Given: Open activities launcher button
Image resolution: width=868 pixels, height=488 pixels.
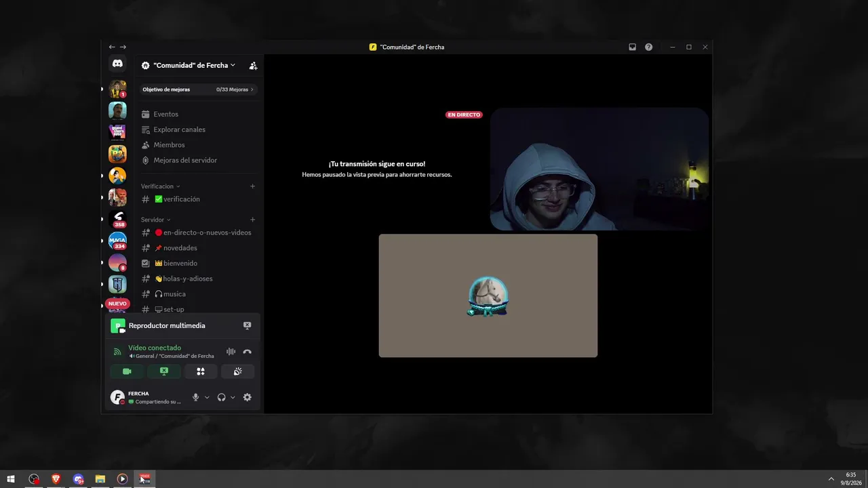Looking at the screenshot, I should coord(201,371).
